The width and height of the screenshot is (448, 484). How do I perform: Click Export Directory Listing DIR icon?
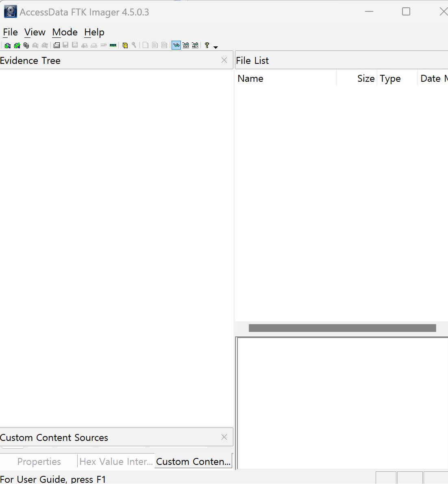coord(164,46)
